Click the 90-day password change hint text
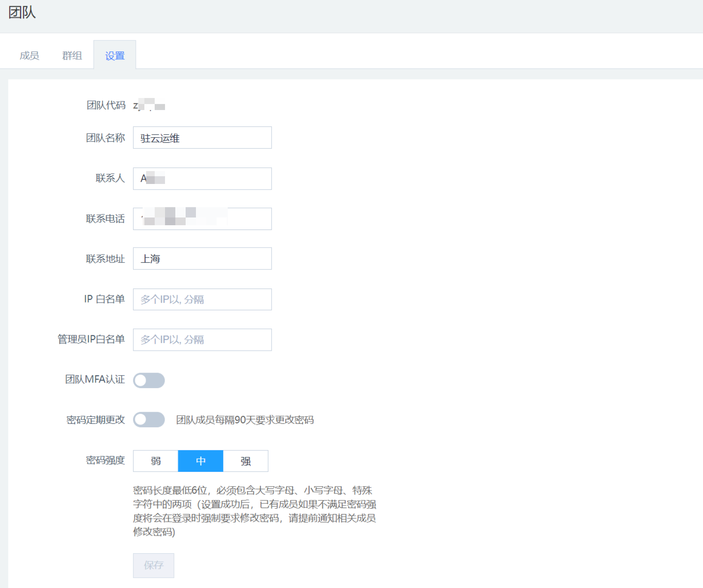The image size is (703, 588). click(245, 420)
